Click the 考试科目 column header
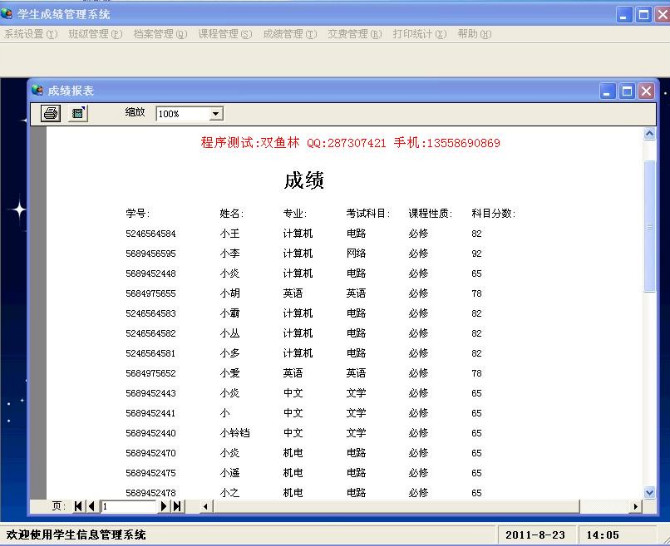The width and height of the screenshot is (670, 546). click(368, 213)
